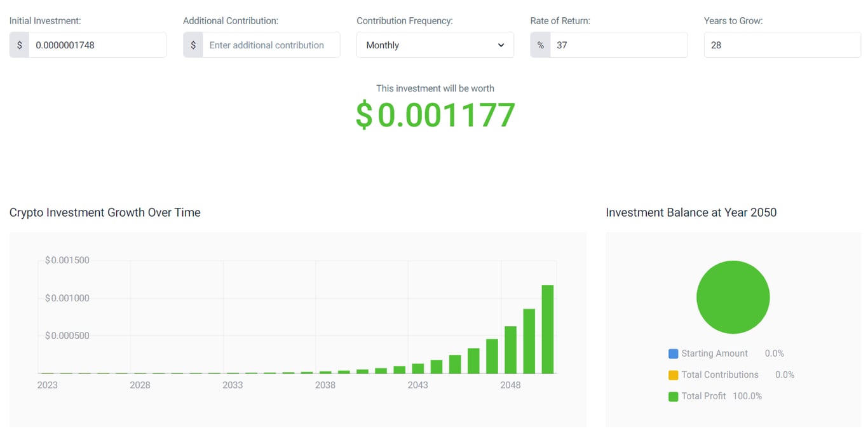Click the yellow Total Contributions legend square
The width and height of the screenshot is (868, 433).
pyautogui.click(x=673, y=375)
